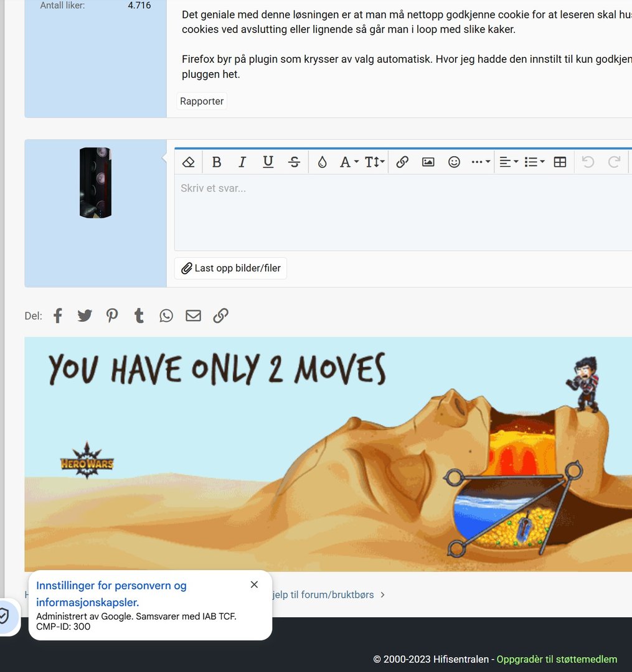Click the privacy shield icon
Image resolution: width=632 pixels, height=672 pixels.
click(x=4, y=616)
